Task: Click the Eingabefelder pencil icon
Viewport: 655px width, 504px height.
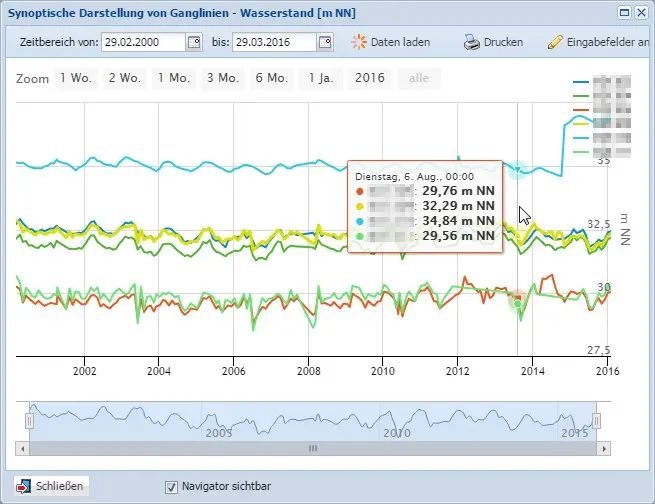Action: (x=555, y=42)
